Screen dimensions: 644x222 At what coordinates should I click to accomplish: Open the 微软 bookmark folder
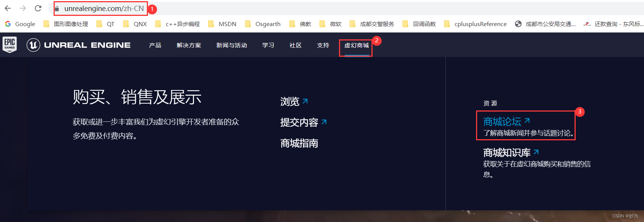pos(330,24)
